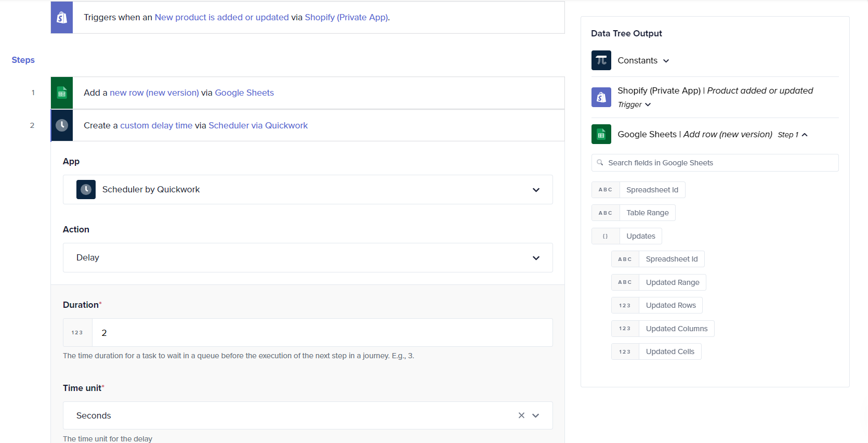
Task: Clear the Seconds time unit selection
Action: coord(521,415)
